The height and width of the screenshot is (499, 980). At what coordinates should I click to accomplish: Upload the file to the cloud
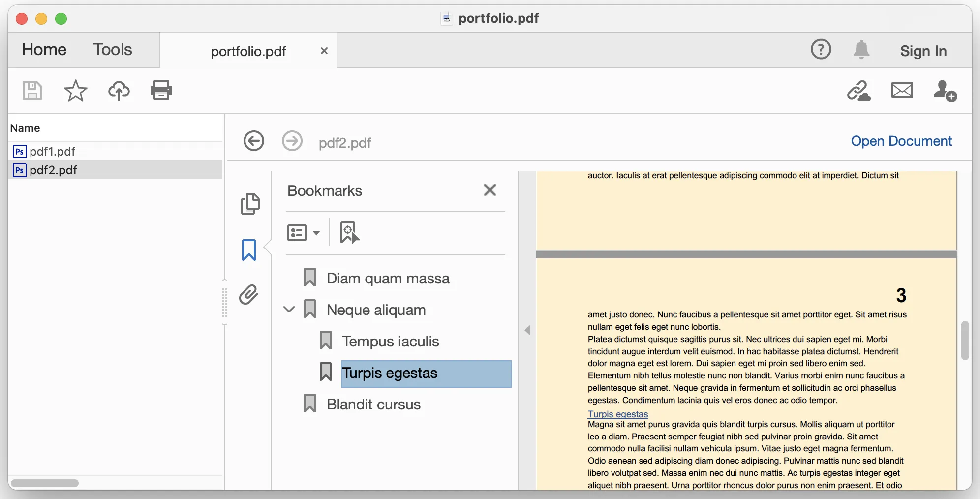pos(119,91)
